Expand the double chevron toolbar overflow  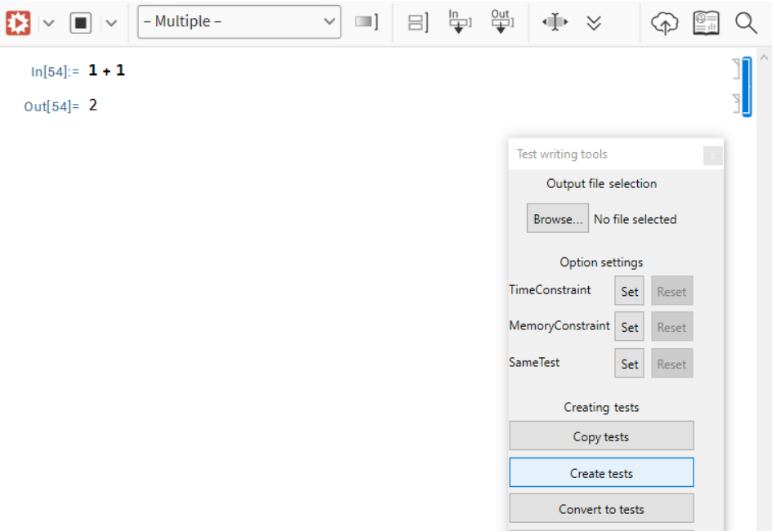click(594, 22)
